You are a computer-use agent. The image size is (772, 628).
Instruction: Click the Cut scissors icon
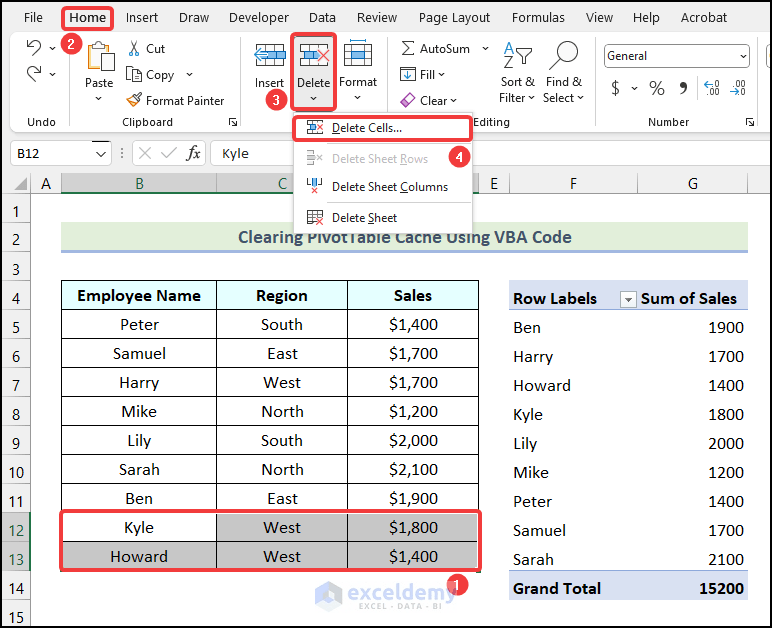point(134,48)
